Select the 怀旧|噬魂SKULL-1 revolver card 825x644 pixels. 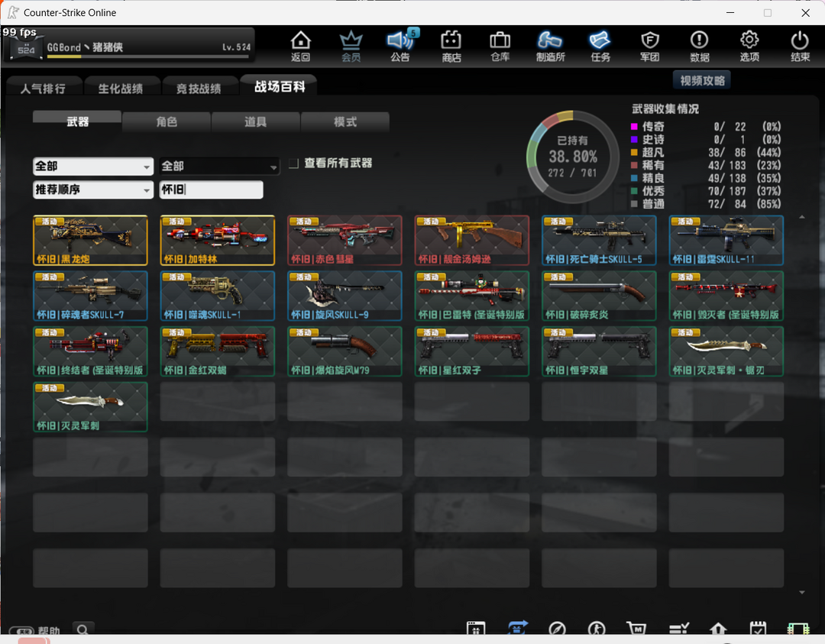click(217, 296)
